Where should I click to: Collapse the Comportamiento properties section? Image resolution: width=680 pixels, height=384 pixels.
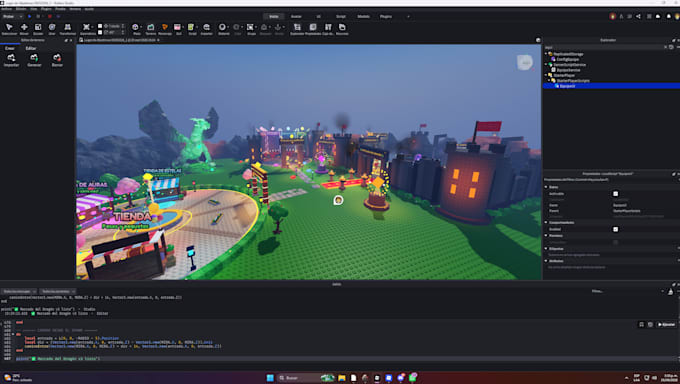coord(546,223)
